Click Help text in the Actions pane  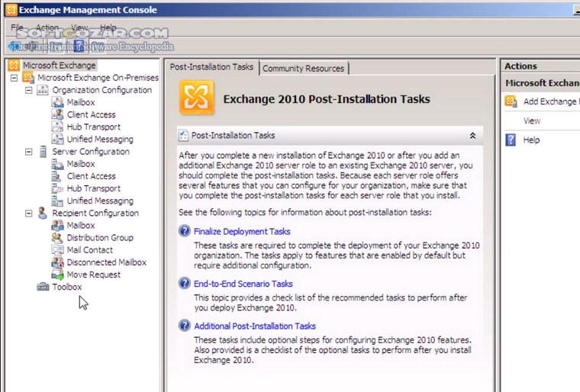click(x=531, y=140)
